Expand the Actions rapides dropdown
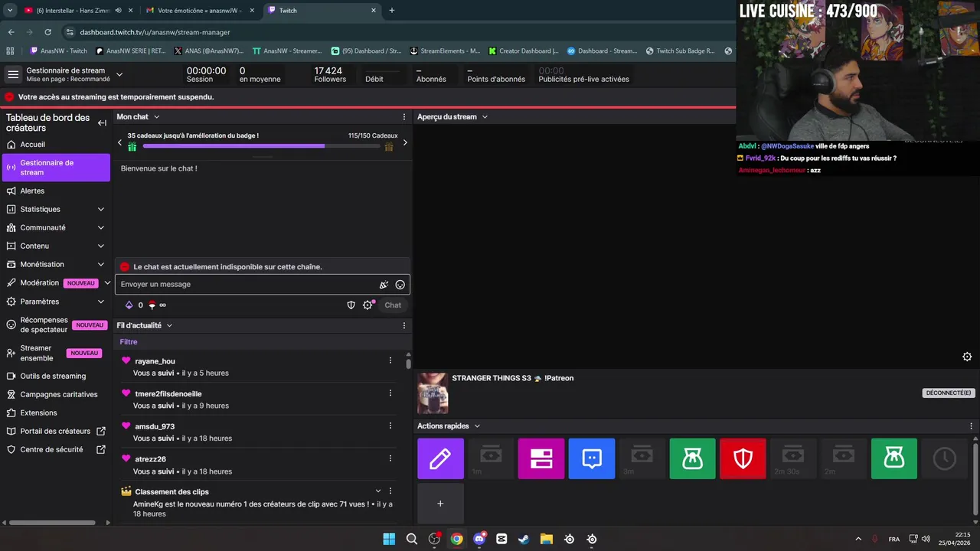980x551 pixels. point(477,426)
